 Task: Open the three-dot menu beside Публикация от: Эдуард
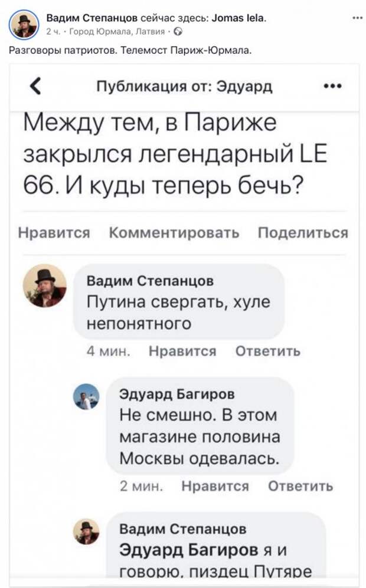click(x=333, y=86)
